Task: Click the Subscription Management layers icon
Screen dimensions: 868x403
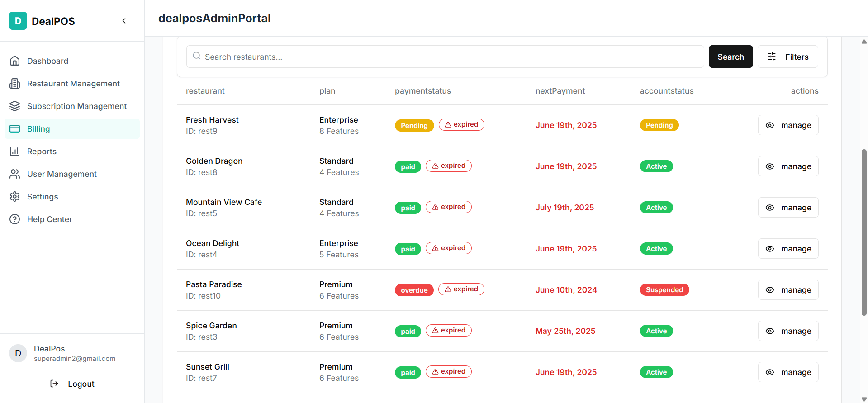Action: pos(15,106)
